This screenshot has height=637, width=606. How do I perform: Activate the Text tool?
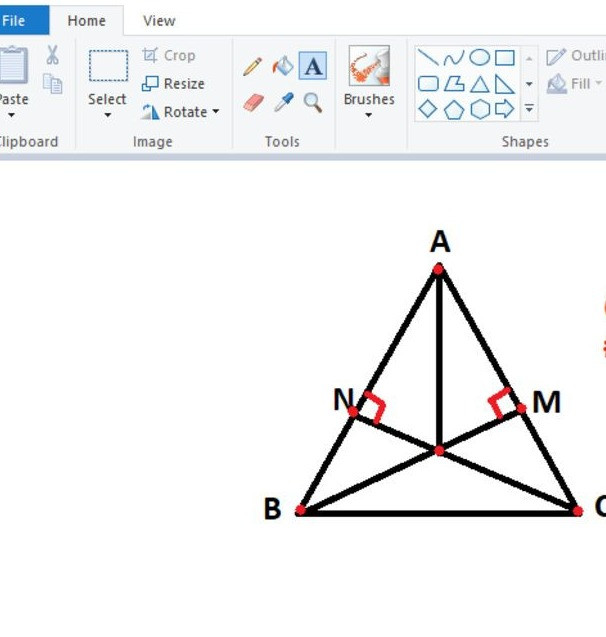pos(313,67)
